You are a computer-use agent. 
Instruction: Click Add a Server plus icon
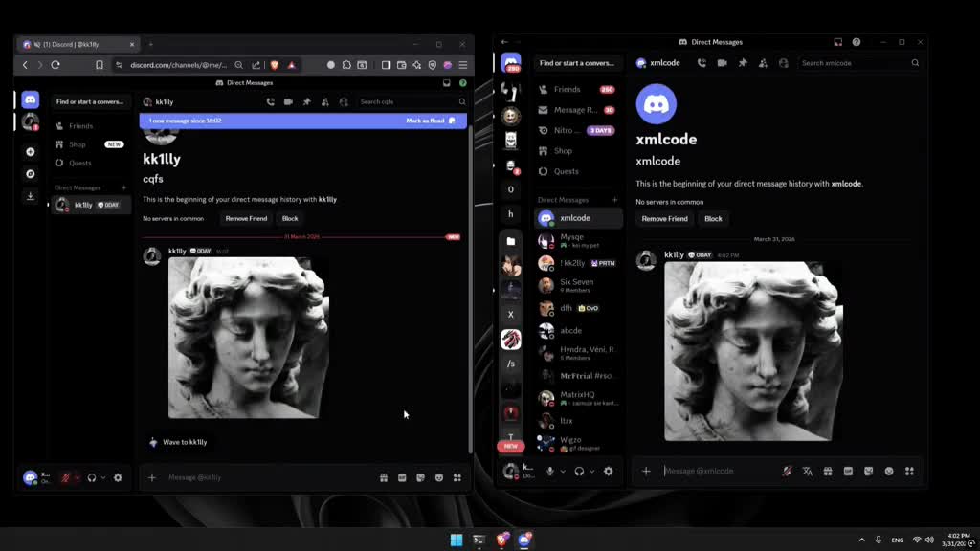pyautogui.click(x=30, y=152)
